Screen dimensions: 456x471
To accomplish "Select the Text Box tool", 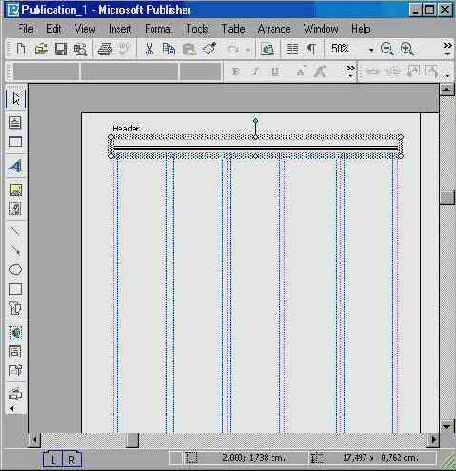I will coord(15,122).
